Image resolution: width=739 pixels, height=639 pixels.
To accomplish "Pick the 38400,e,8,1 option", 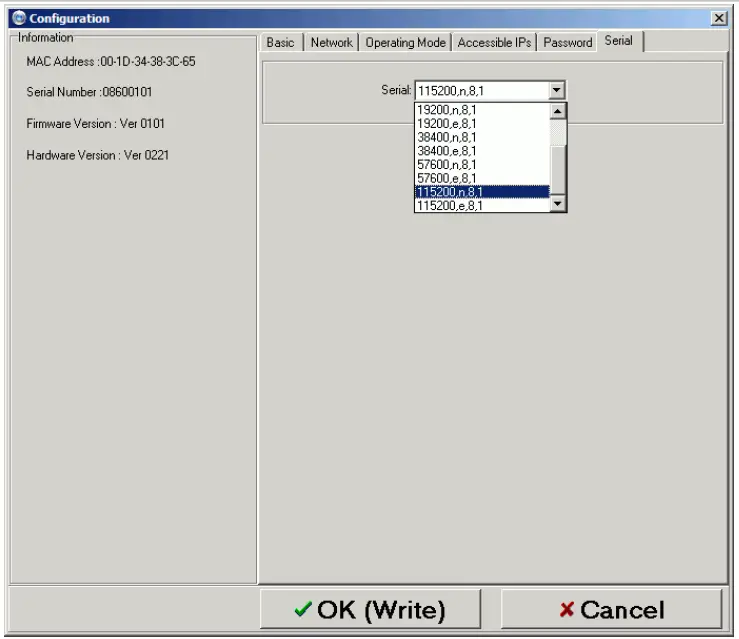I will (x=482, y=151).
